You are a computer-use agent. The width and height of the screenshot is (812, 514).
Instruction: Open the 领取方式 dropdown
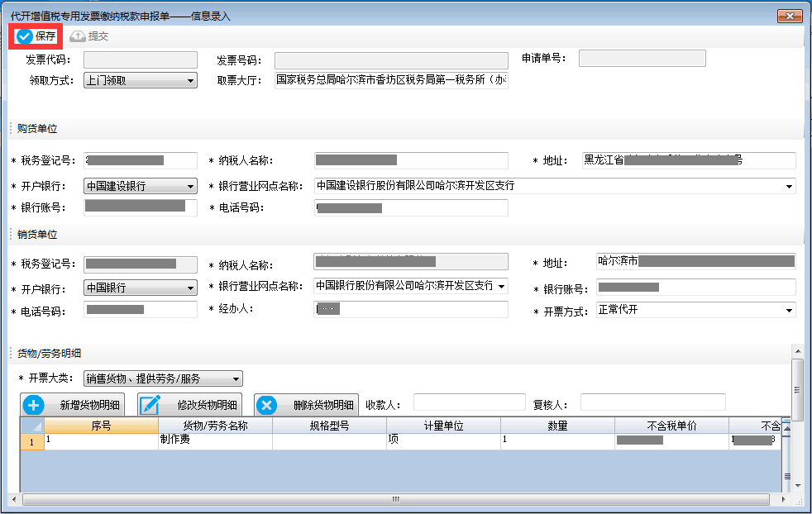(141, 80)
